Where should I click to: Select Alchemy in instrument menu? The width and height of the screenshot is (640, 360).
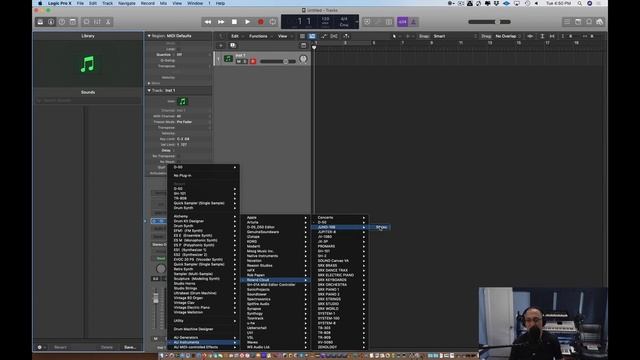(x=203, y=216)
